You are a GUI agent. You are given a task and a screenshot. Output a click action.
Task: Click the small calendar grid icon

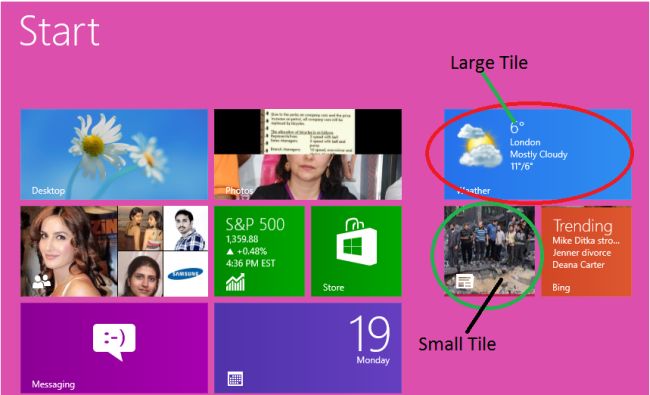click(x=235, y=379)
